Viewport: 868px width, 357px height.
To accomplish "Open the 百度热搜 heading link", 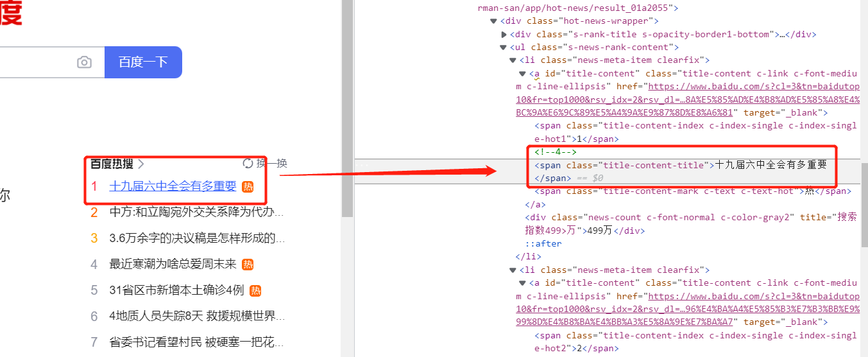I will (x=117, y=164).
